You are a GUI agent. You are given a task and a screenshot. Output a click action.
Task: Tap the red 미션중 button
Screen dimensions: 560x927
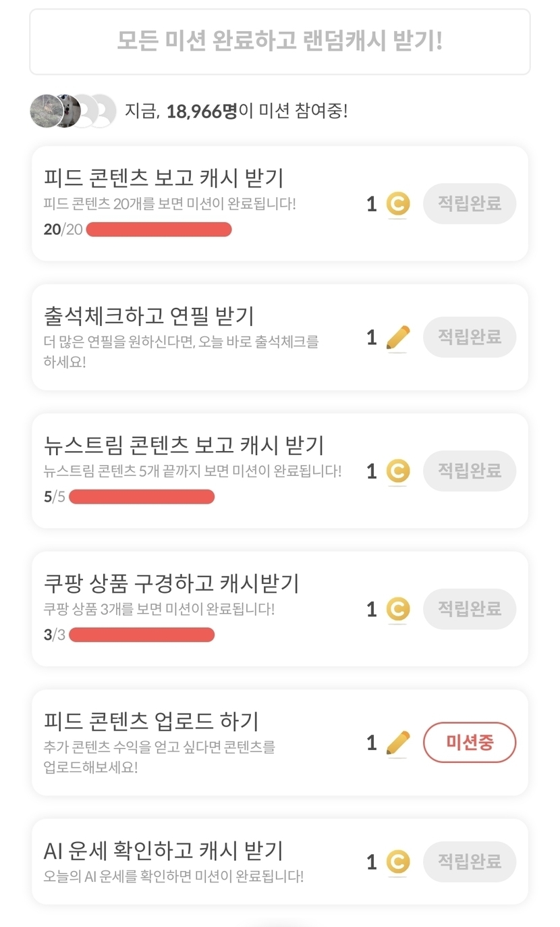point(470,743)
